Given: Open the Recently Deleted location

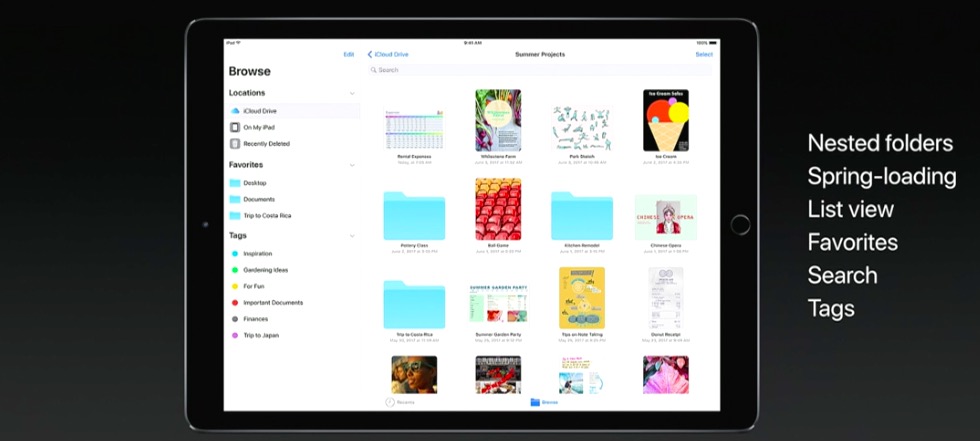Looking at the screenshot, I should tap(265, 143).
